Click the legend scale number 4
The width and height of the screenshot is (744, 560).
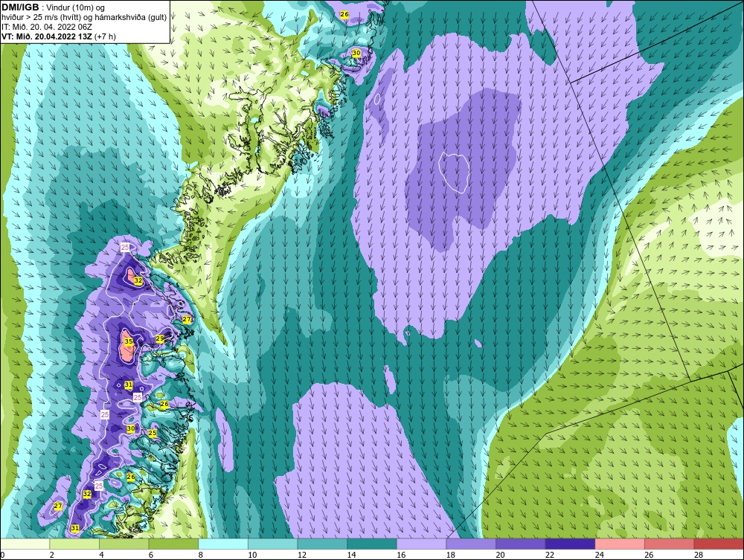click(101, 555)
